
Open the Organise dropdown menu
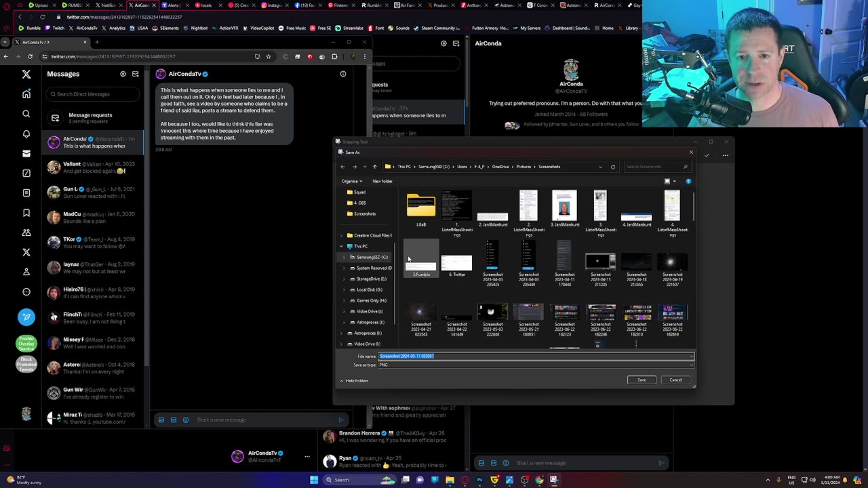coord(351,181)
